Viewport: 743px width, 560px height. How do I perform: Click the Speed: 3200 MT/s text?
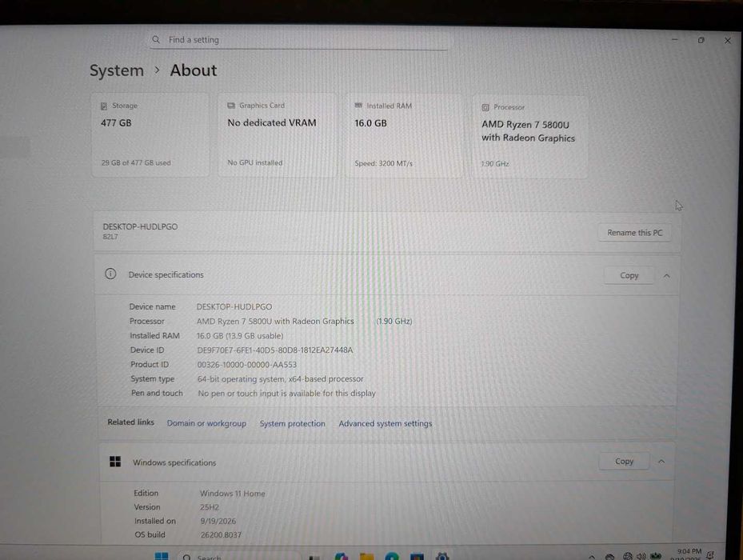pos(384,163)
